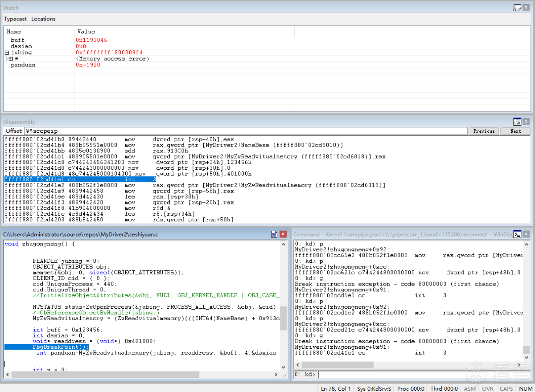Click the last 'int 3' line in Command output

click(370, 353)
